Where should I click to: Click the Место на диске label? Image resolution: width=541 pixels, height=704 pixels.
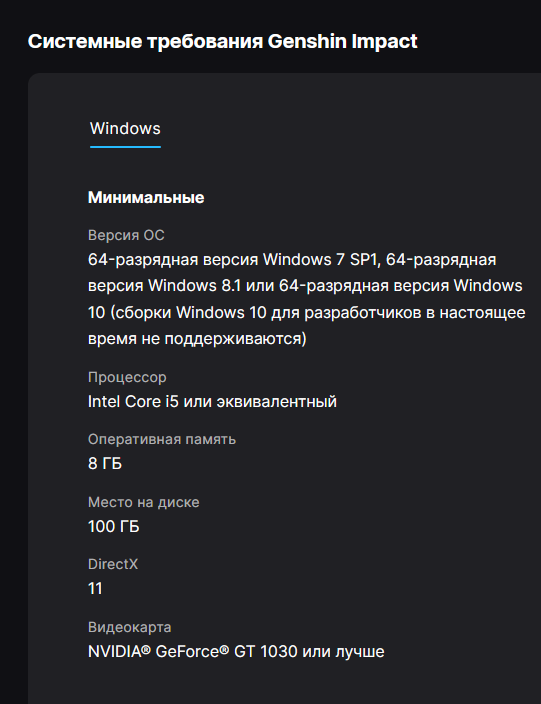pyautogui.click(x=144, y=502)
